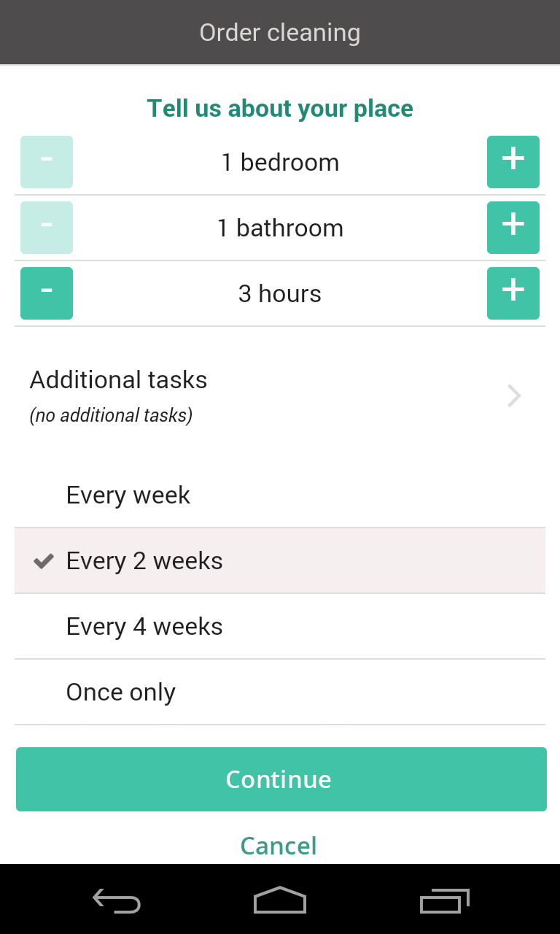Decrease the bedroom count with minus
This screenshot has width=560, height=934.
(47, 162)
